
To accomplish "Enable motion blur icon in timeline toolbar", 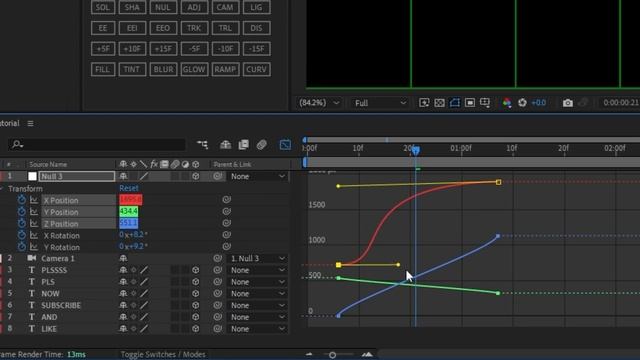I will point(262,144).
